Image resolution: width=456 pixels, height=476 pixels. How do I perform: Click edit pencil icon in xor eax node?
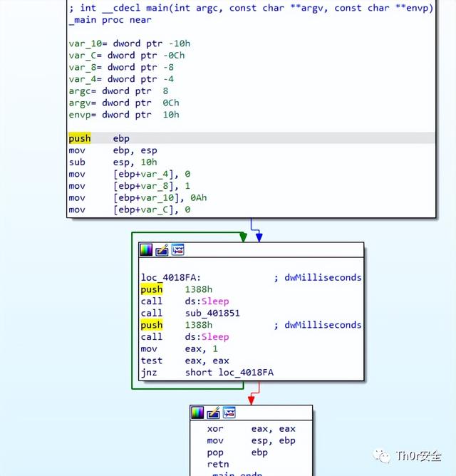point(213,413)
